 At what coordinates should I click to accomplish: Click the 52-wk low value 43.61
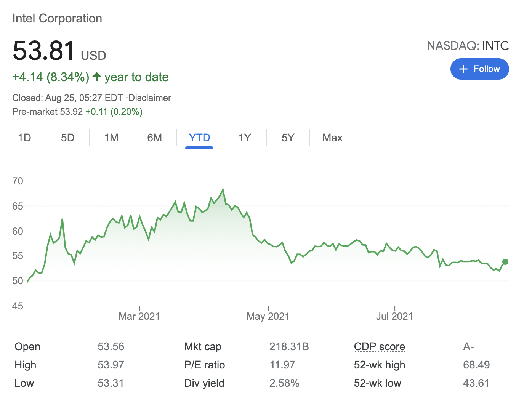pos(476,383)
